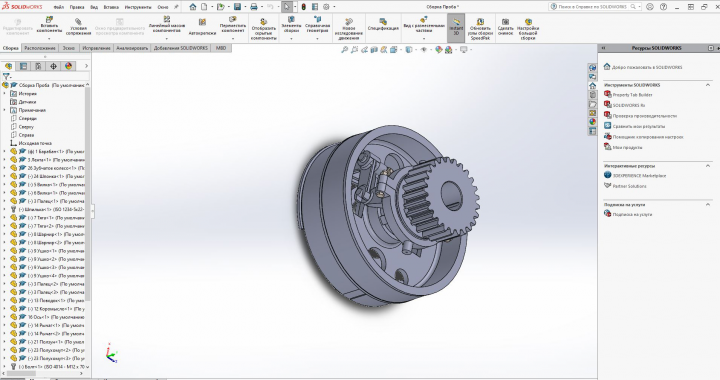Open the Вставка menu
Viewport: 720px width, 380px height.
111,7
